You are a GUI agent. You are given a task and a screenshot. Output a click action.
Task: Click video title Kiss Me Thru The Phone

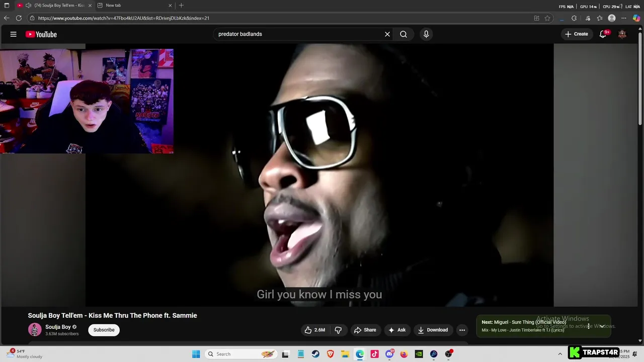[112, 315]
